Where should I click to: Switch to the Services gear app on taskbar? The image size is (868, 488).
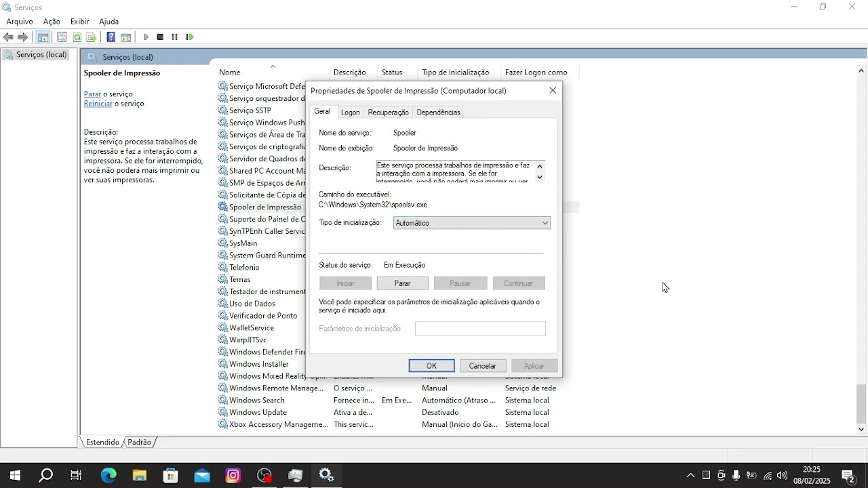[326, 476]
